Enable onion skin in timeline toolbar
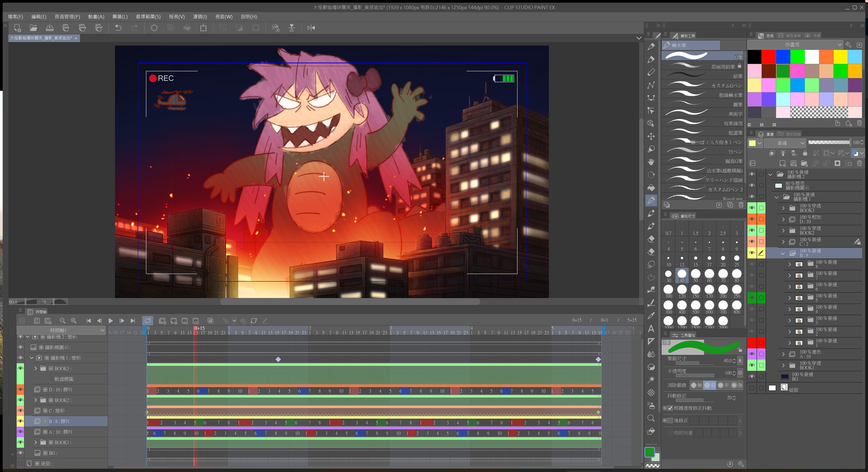 [x=211, y=321]
